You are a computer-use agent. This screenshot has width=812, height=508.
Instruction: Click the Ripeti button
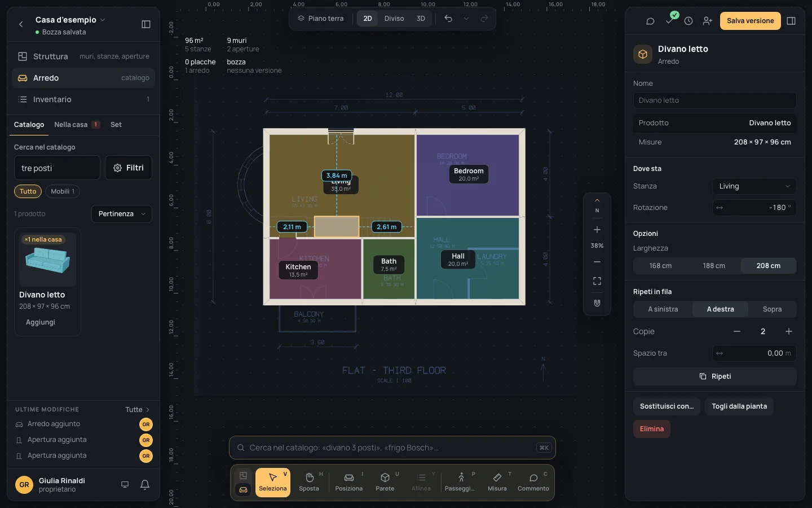coord(715,376)
